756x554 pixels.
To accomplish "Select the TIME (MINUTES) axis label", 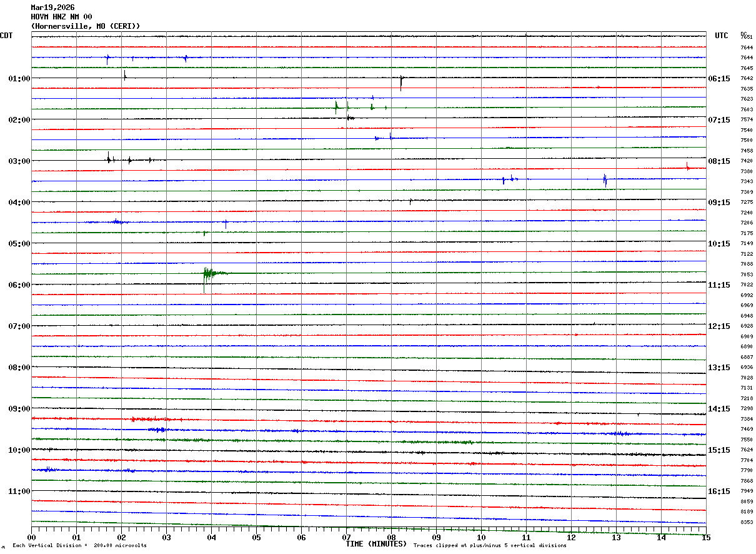I will tap(376, 544).
